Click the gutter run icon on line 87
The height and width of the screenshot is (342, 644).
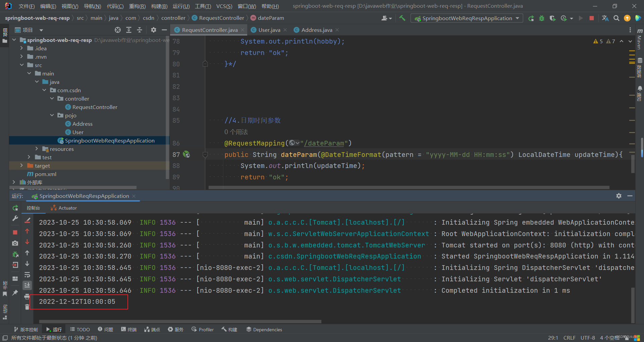186,155
